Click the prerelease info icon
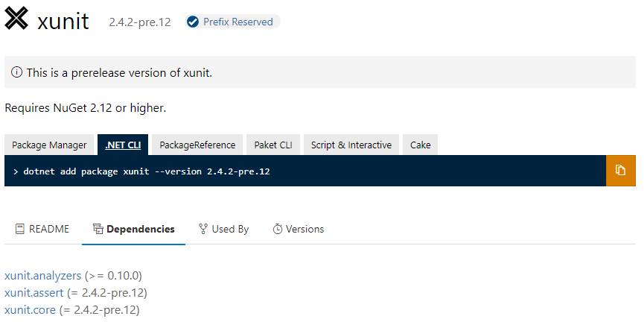The width and height of the screenshot is (644, 322). pos(16,73)
